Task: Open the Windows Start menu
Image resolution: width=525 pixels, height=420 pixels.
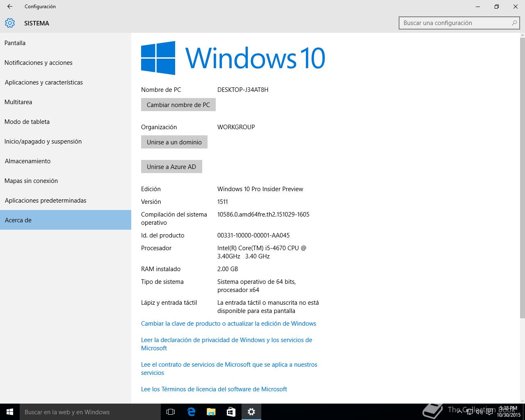Action: pyautogui.click(x=10, y=412)
